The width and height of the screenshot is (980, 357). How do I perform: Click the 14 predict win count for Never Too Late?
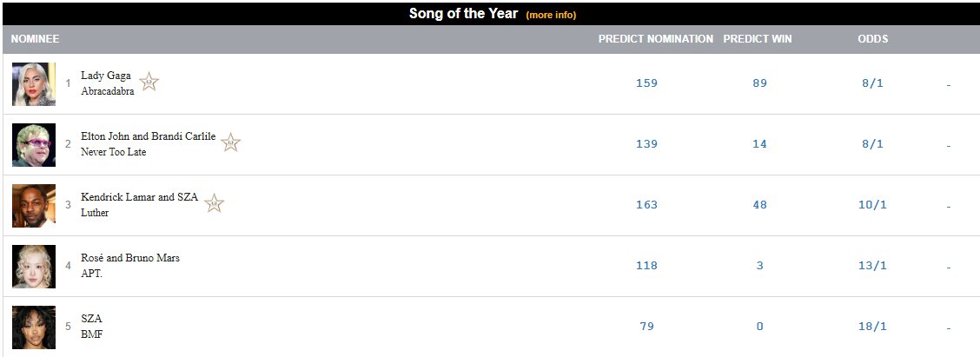759,144
